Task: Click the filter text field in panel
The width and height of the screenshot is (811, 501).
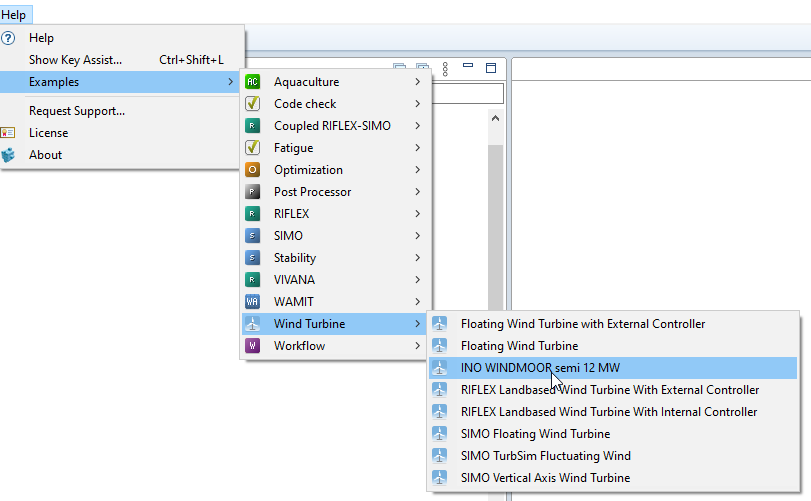Action: point(468,94)
